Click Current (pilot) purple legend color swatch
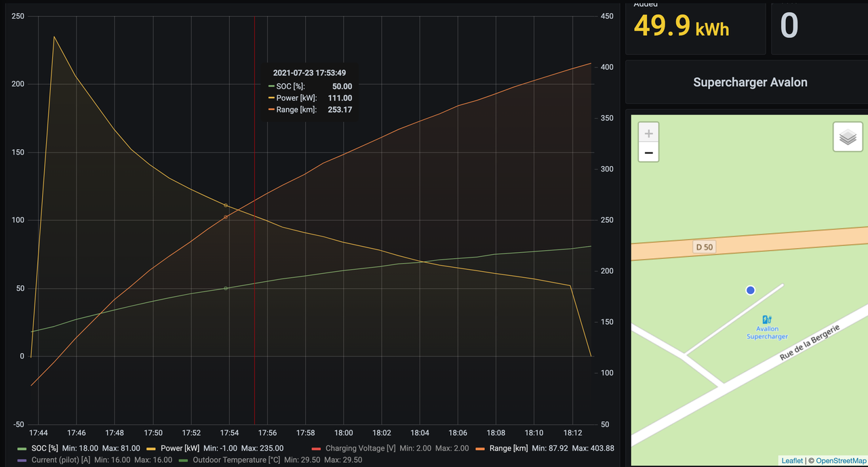This screenshot has height=467, width=868. (x=22, y=460)
